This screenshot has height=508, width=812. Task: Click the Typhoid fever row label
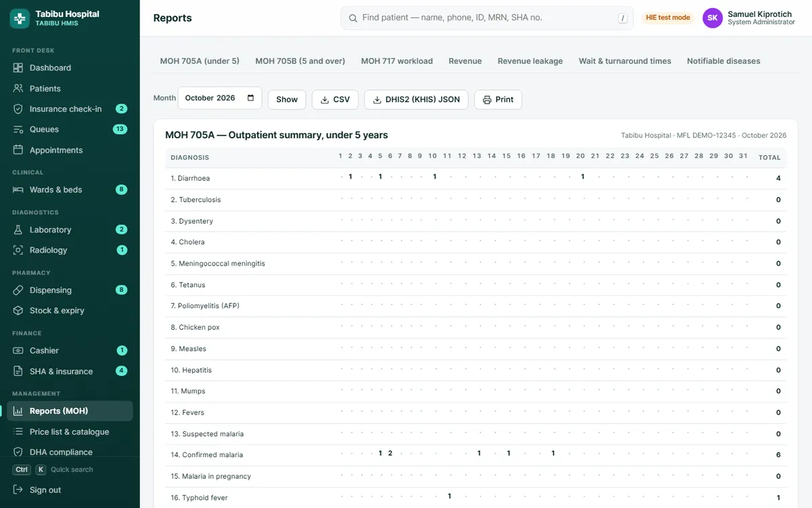click(x=199, y=498)
